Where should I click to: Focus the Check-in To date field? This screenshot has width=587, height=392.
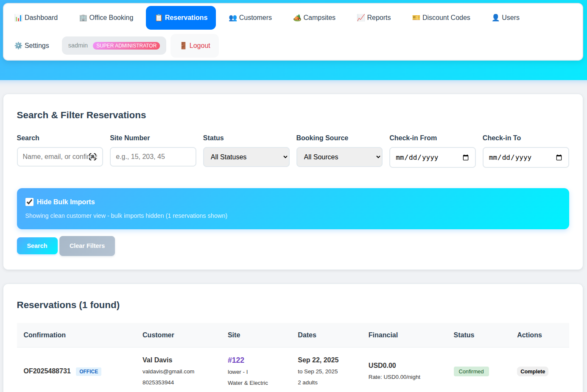pos(526,158)
